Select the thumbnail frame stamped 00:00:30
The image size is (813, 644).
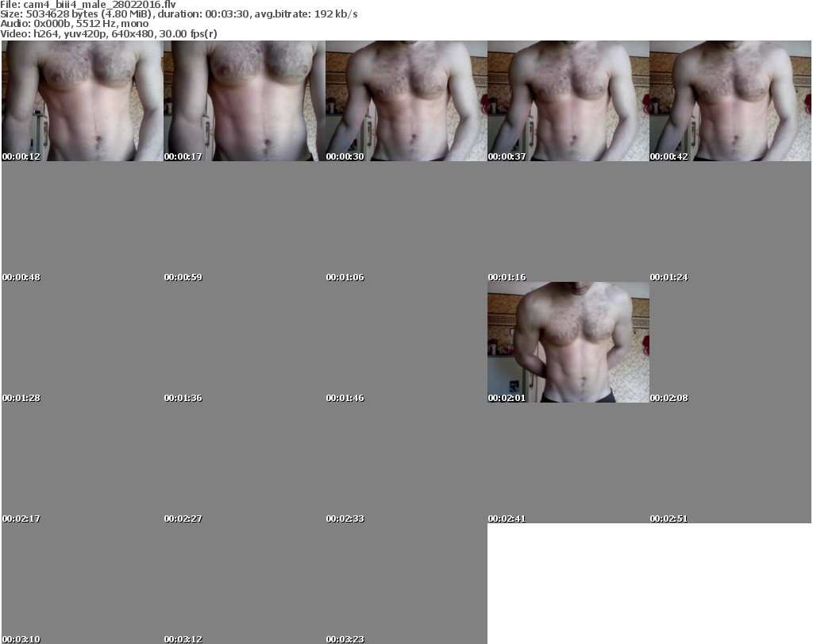tap(406, 101)
